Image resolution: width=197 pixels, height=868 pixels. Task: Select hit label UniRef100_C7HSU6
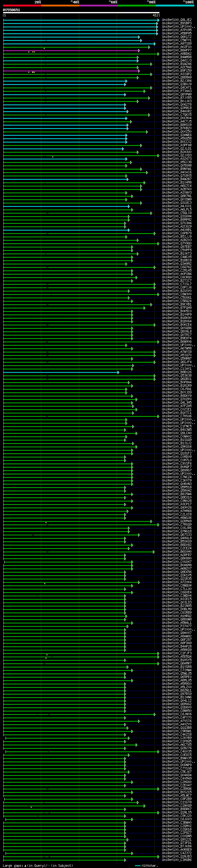point(177,416)
